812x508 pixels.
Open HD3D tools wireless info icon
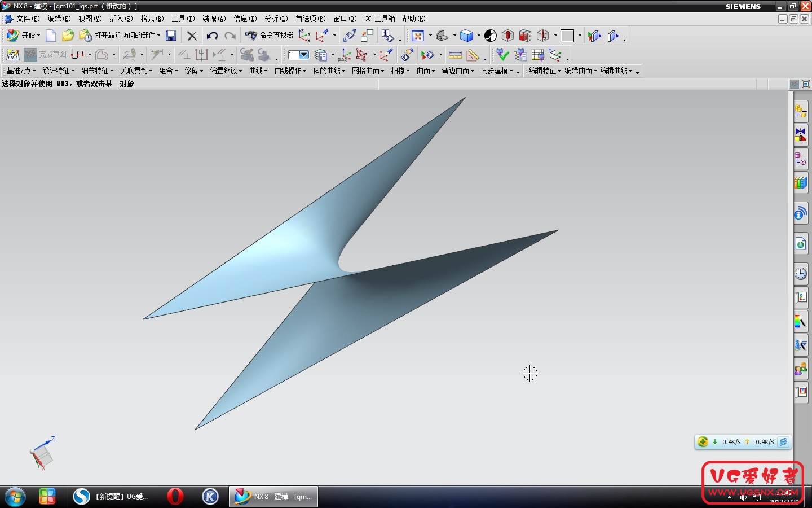pyautogui.click(x=801, y=213)
